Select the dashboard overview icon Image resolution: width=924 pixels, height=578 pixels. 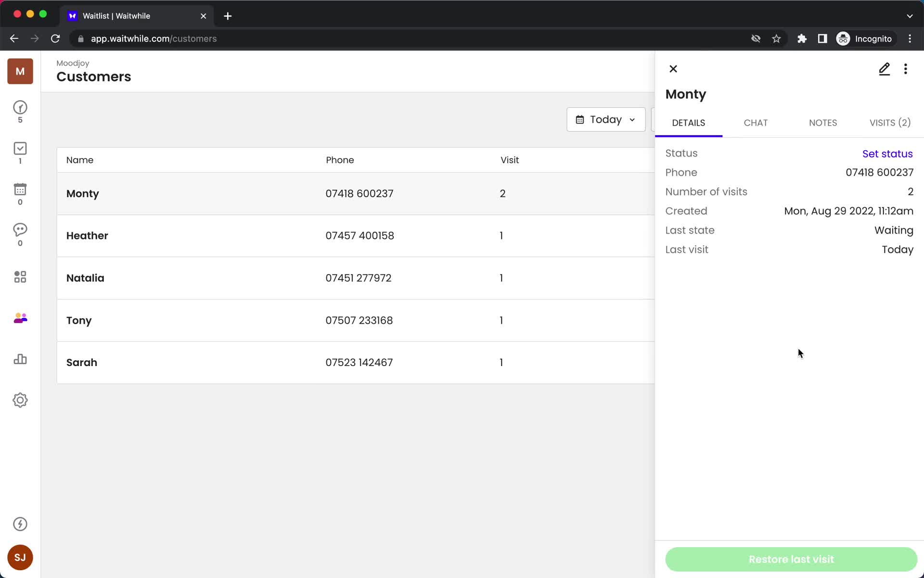point(19,276)
